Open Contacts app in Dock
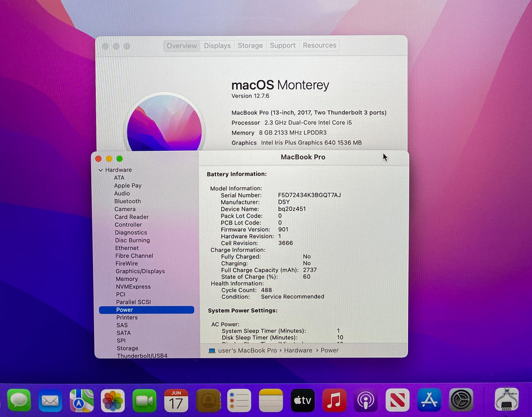Screen dimensions: 532x417 pyautogui.click(x=208, y=401)
